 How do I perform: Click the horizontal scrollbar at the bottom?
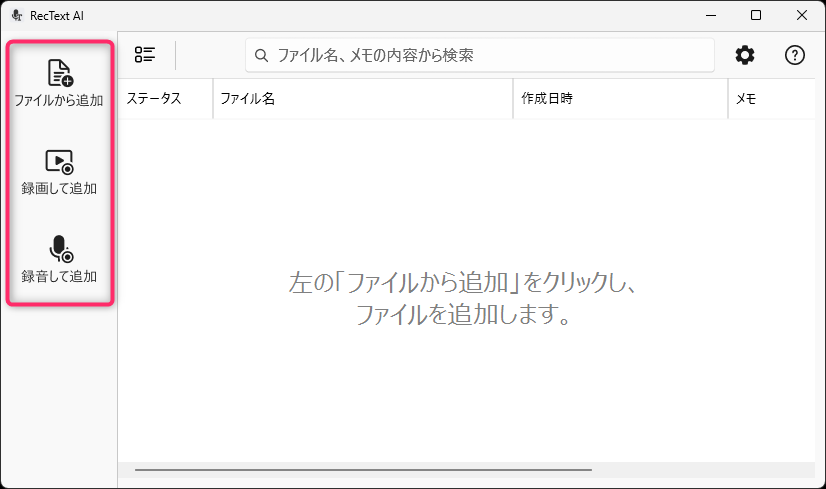(363, 469)
